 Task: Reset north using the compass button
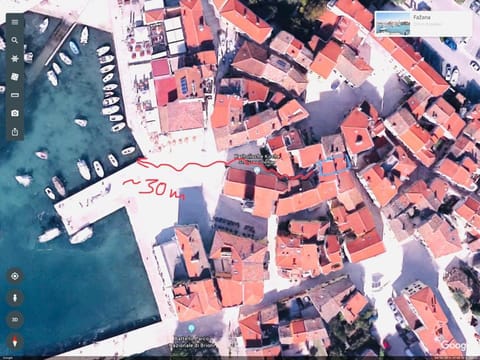(15, 342)
